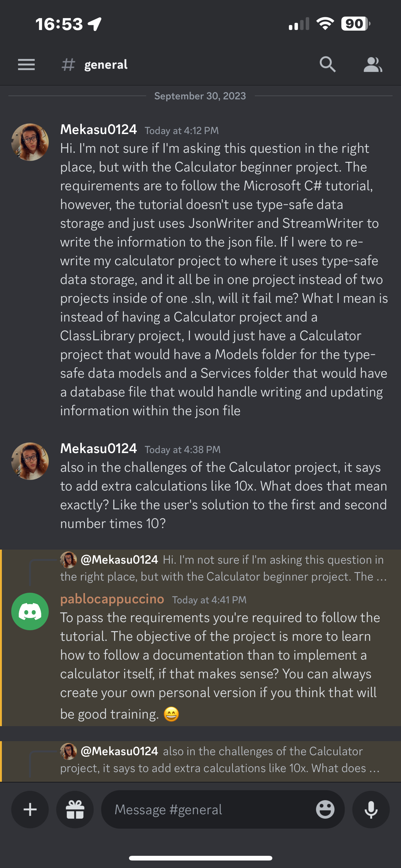
Task: Tap the search magnifier icon
Action: (327, 64)
